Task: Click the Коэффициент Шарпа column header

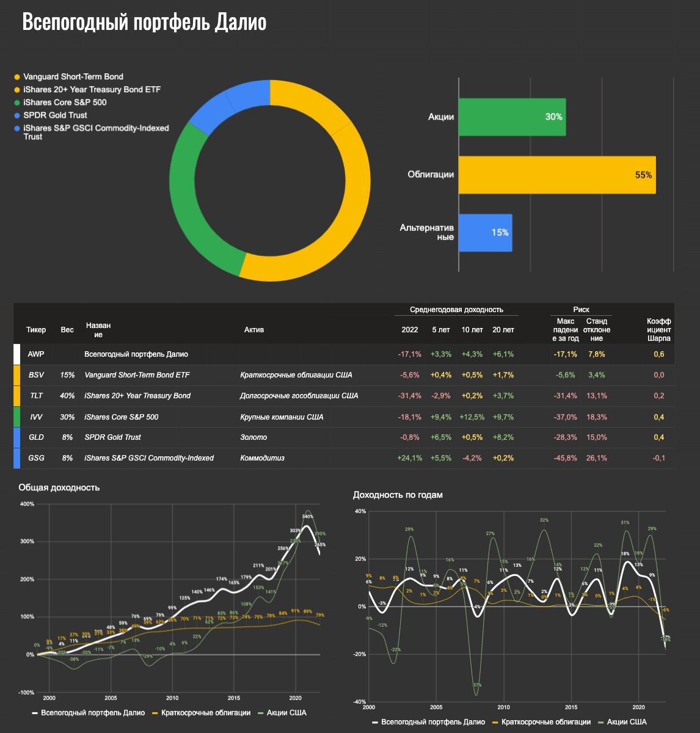Action: tap(659, 330)
